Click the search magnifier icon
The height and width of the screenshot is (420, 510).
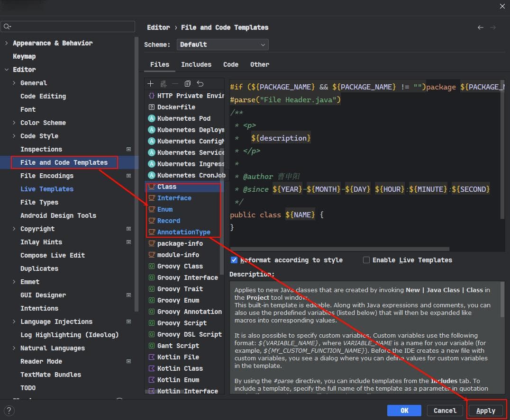(x=7, y=27)
